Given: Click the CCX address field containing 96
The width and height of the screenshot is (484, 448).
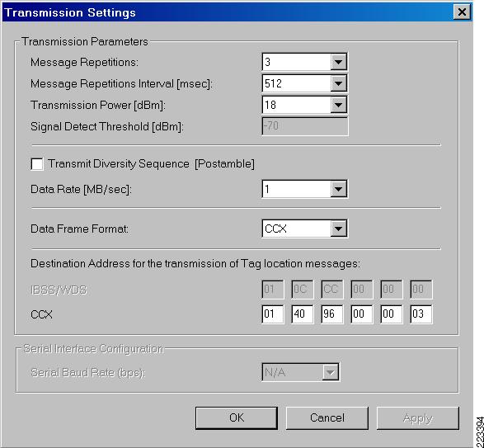Looking at the screenshot, I should click(331, 314).
